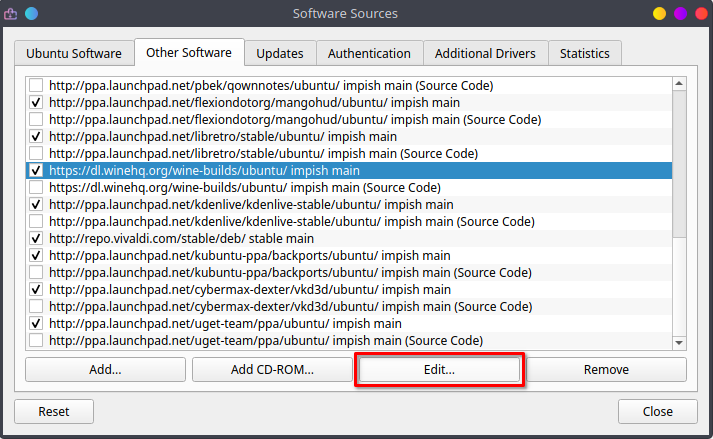Image resolution: width=713 pixels, height=439 pixels.
Task: Select kdenlive-stable impish main entry text
Action: 251,204
